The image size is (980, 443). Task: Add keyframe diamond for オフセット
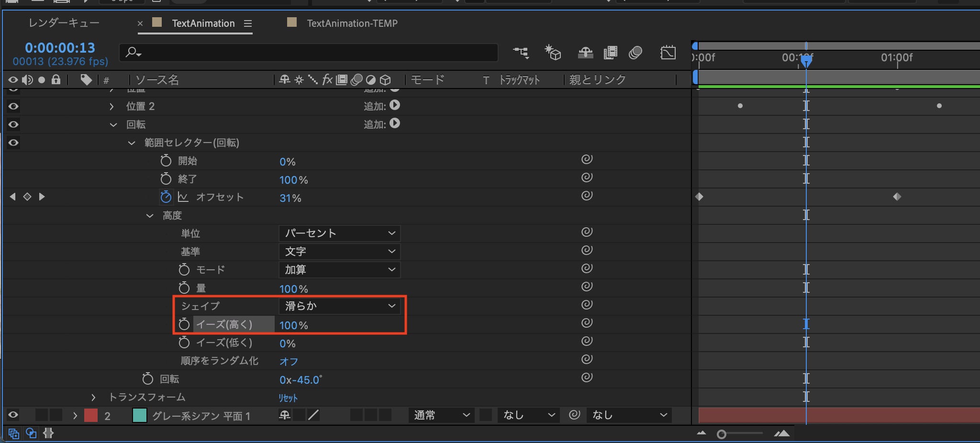coord(27,197)
